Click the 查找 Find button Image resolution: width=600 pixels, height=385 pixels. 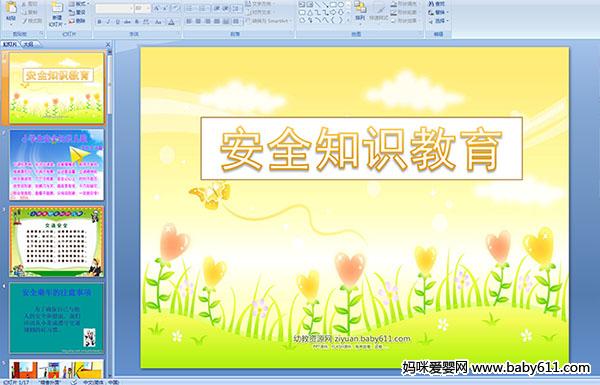pyautogui.click(x=437, y=4)
